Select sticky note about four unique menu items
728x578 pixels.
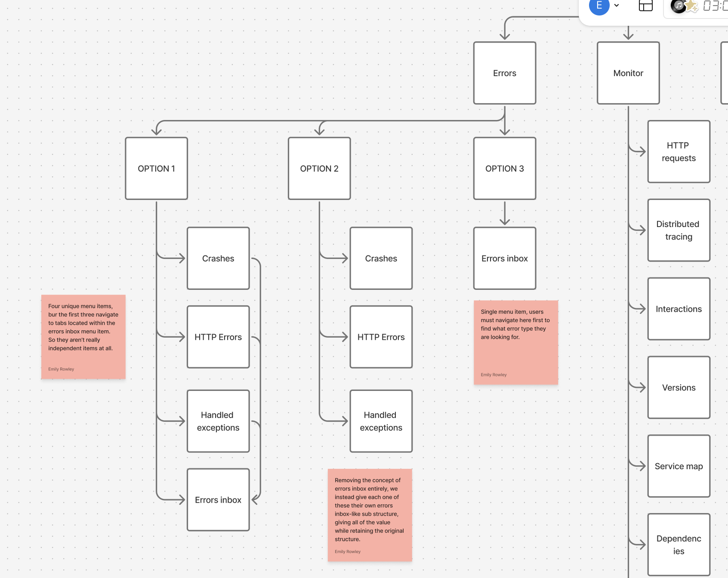83,337
